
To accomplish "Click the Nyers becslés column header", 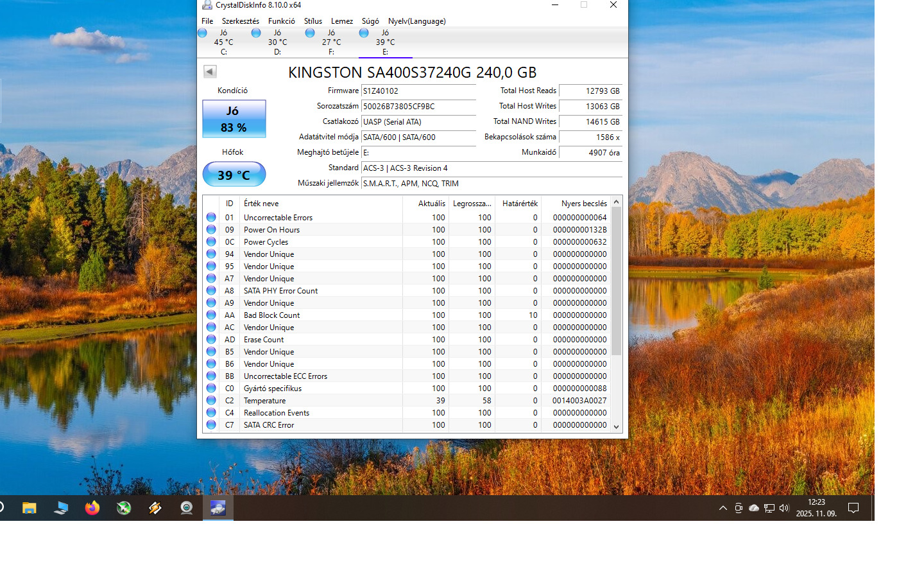I will pyautogui.click(x=576, y=204).
